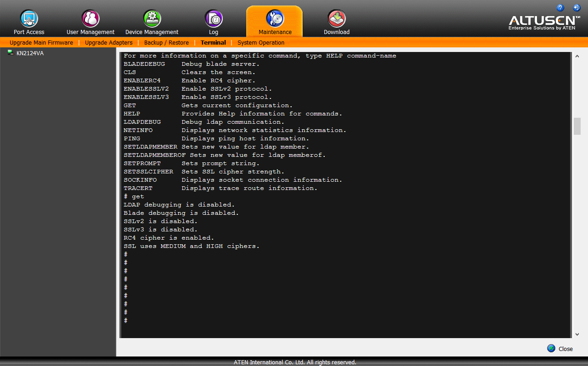The height and width of the screenshot is (368, 588).
Task: Open the Device Management section
Action: [152, 23]
